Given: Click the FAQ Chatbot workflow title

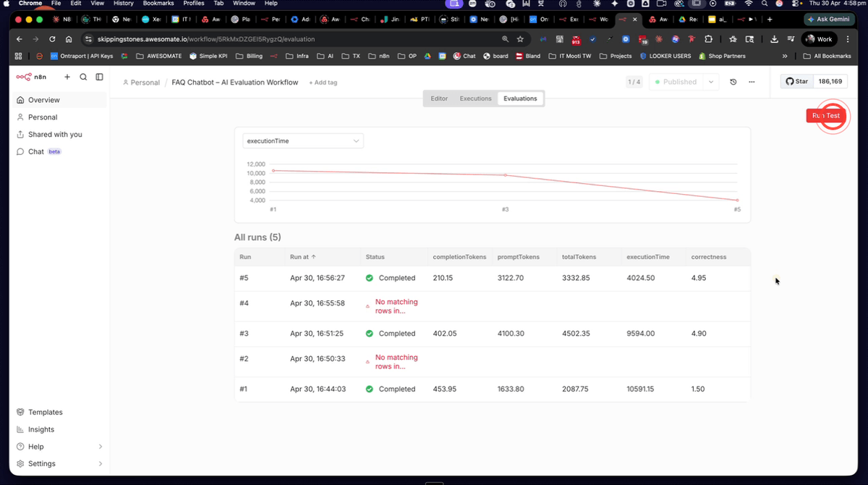Looking at the screenshot, I should [x=234, y=83].
